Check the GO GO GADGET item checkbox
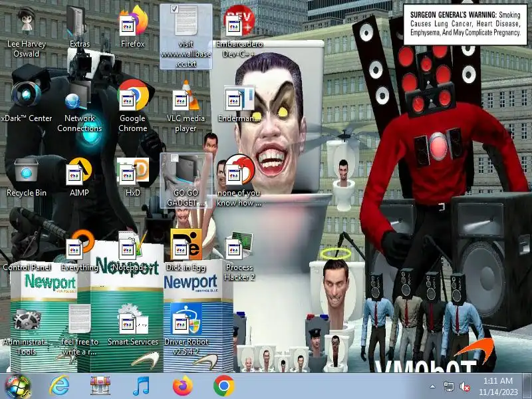This screenshot has width=532, height=399. click(174, 158)
